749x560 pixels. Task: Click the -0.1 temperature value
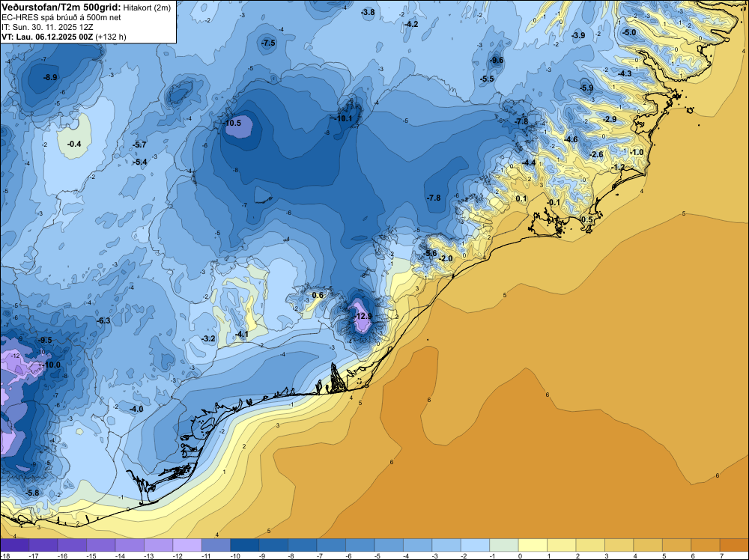[x=554, y=202]
